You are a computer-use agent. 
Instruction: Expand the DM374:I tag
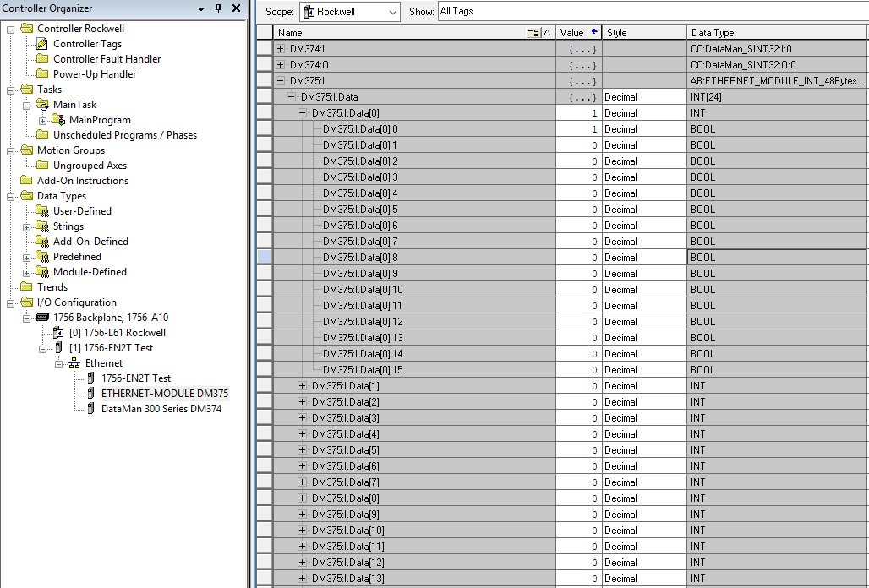point(281,49)
